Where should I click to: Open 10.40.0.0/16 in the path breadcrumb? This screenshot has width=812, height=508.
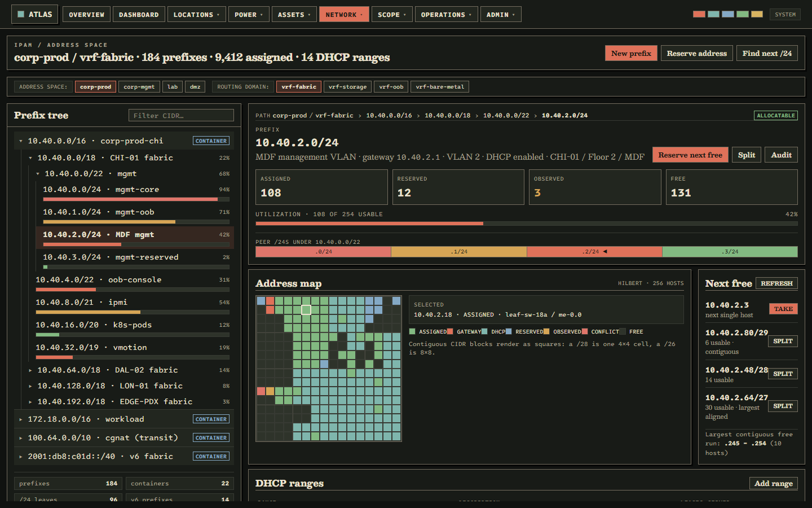(x=389, y=115)
